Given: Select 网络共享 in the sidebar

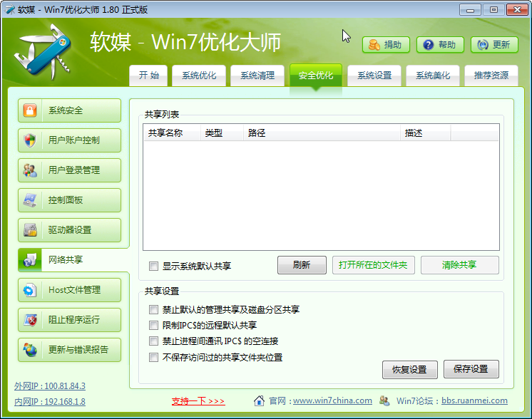Looking at the screenshot, I should coord(73,260).
